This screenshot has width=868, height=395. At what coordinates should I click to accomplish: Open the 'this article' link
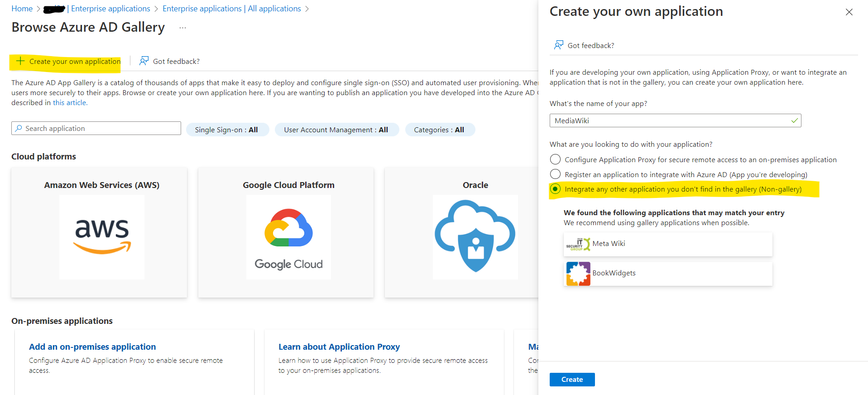click(70, 102)
